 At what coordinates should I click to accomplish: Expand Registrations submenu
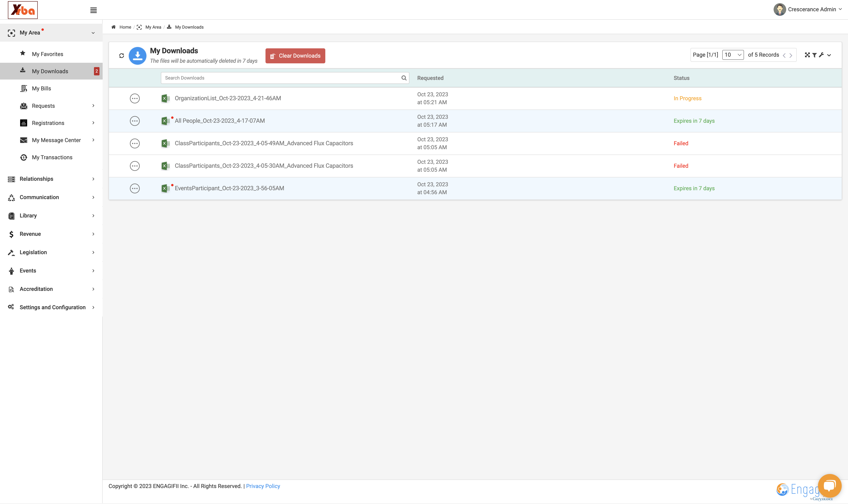[93, 123]
